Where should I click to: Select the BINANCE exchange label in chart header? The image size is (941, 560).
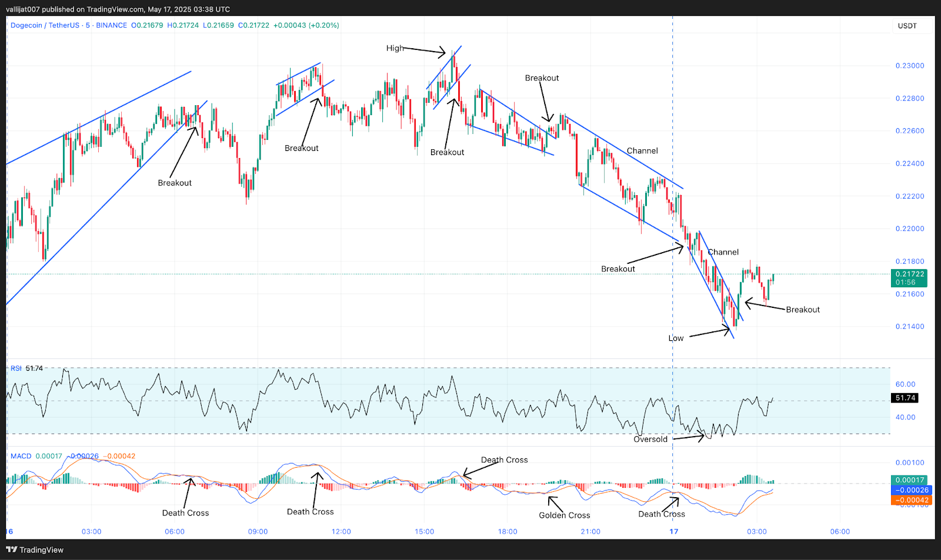(x=111, y=25)
